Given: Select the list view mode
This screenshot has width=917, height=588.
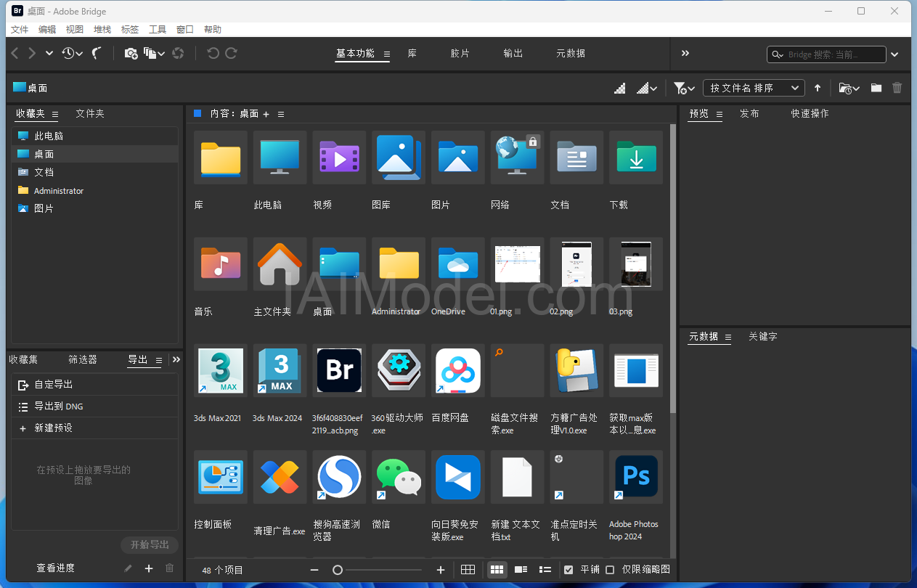Looking at the screenshot, I should click(545, 570).
